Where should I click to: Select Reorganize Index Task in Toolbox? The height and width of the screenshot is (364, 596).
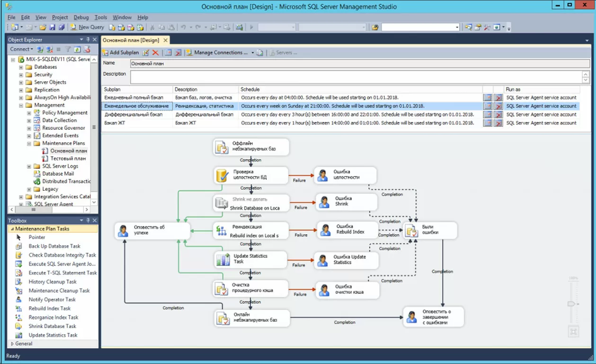tap(53, 318)
